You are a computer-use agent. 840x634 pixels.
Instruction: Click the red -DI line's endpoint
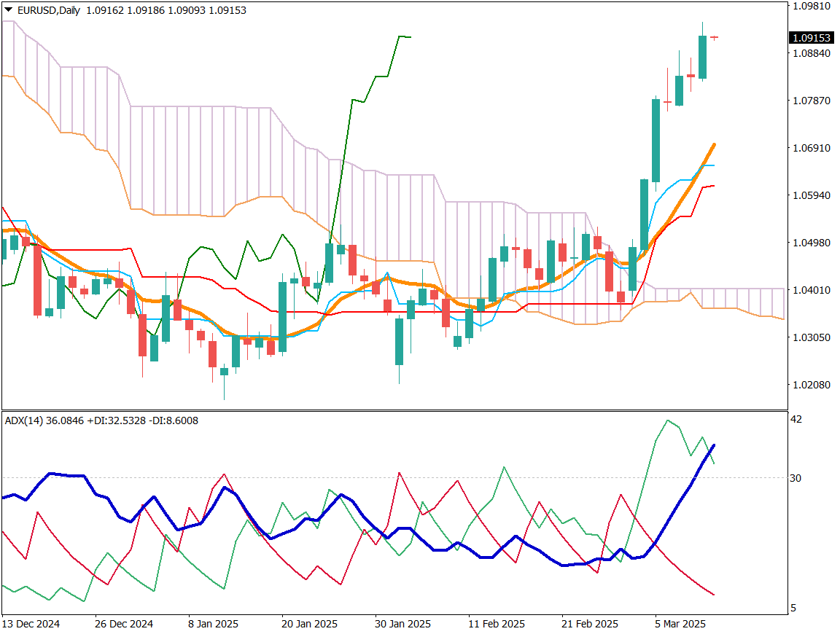[x=714, y=595]
